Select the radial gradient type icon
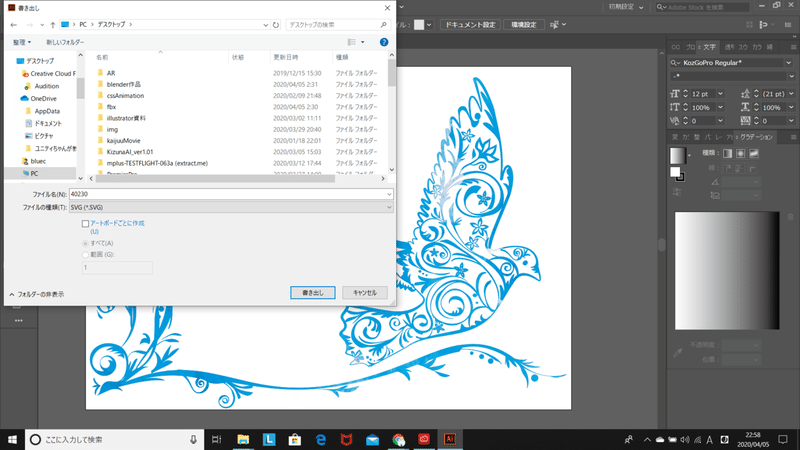This screenshot has height=450, width=800. pos(741,153)
